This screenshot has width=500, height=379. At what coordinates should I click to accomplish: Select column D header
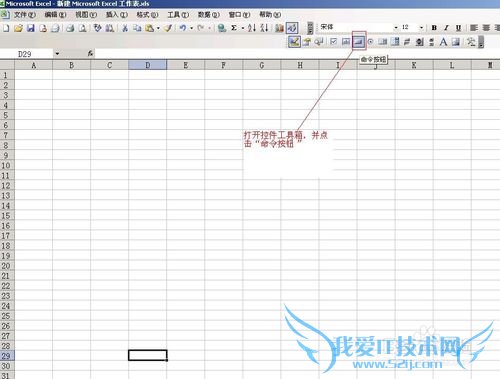[148, 65]
